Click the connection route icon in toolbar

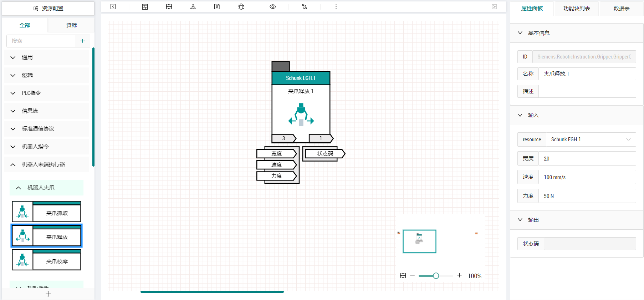pyautogui.click(x=304, y=7)
